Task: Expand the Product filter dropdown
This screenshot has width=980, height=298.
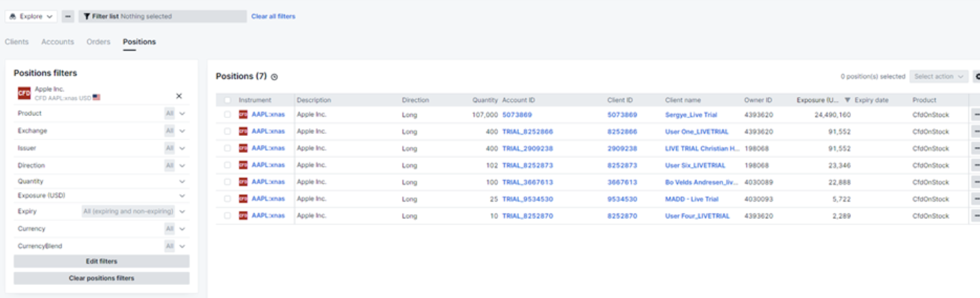Action: tap(182, 113)
